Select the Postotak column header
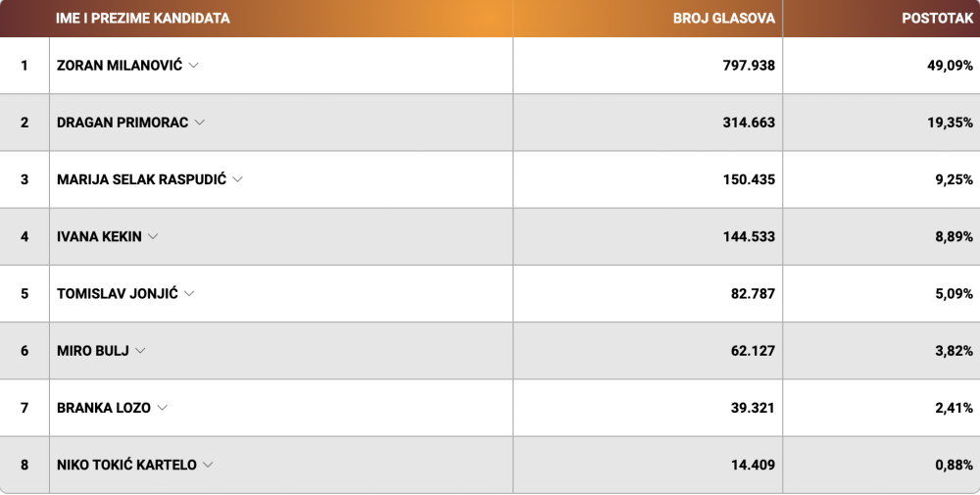 point(938,18)
